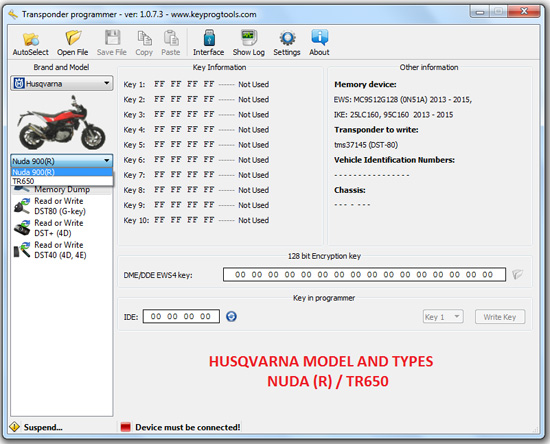Select the Key 10 row in Key Information
Image resolution: width=550 pixels, height=444 pixels.
tap(196, 220)
